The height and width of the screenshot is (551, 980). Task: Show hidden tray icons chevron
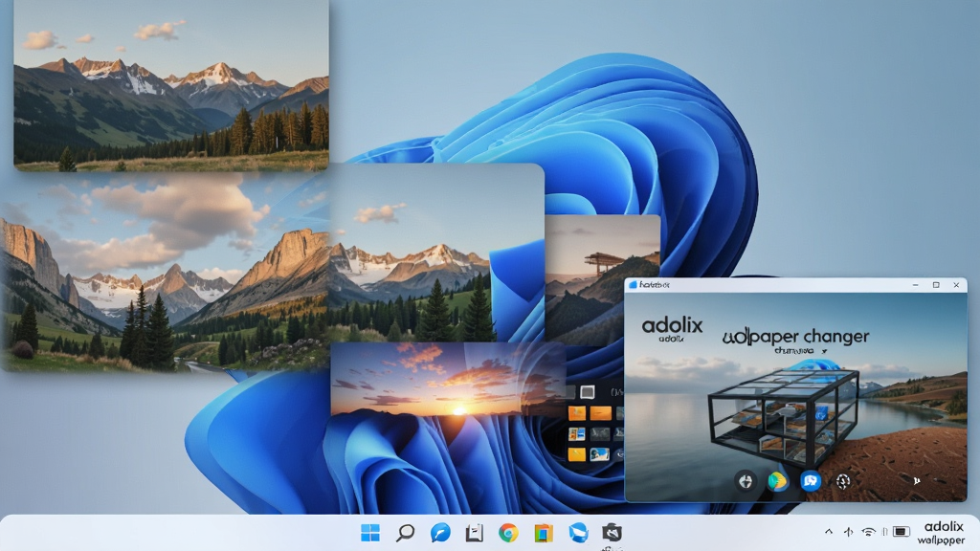pyautogui.click(x=829, y=532)
